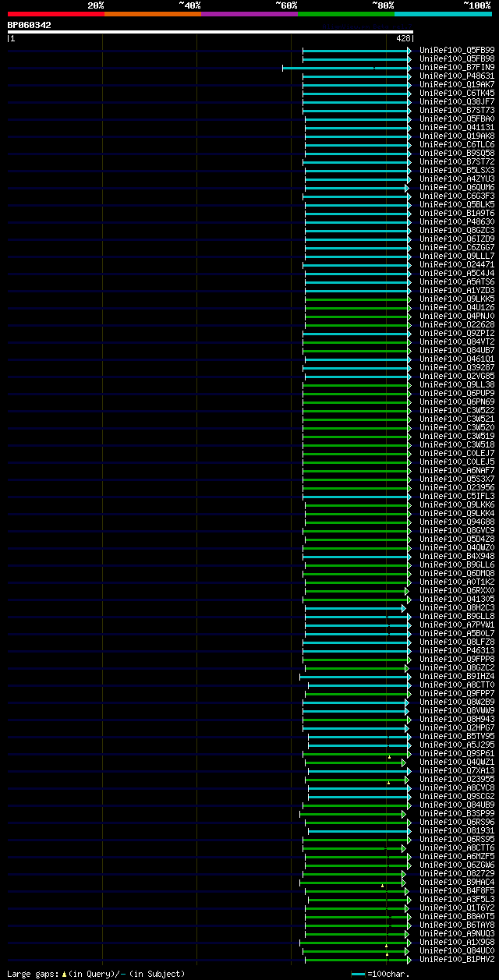The width and height of the screenshot is (499, 980).
Task: Click the alignment bar for UniRef100_B7FIN9
Action: click(346, 68)
